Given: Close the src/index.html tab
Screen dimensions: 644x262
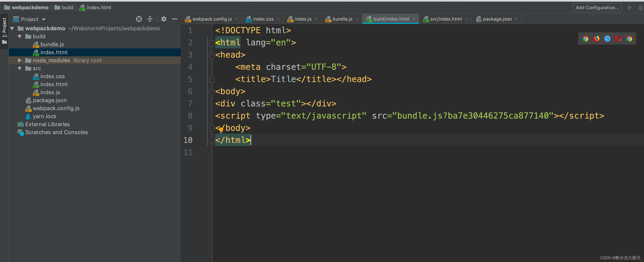Looking at the screenshot, I should pyautogui.click(x=466, y=19).
